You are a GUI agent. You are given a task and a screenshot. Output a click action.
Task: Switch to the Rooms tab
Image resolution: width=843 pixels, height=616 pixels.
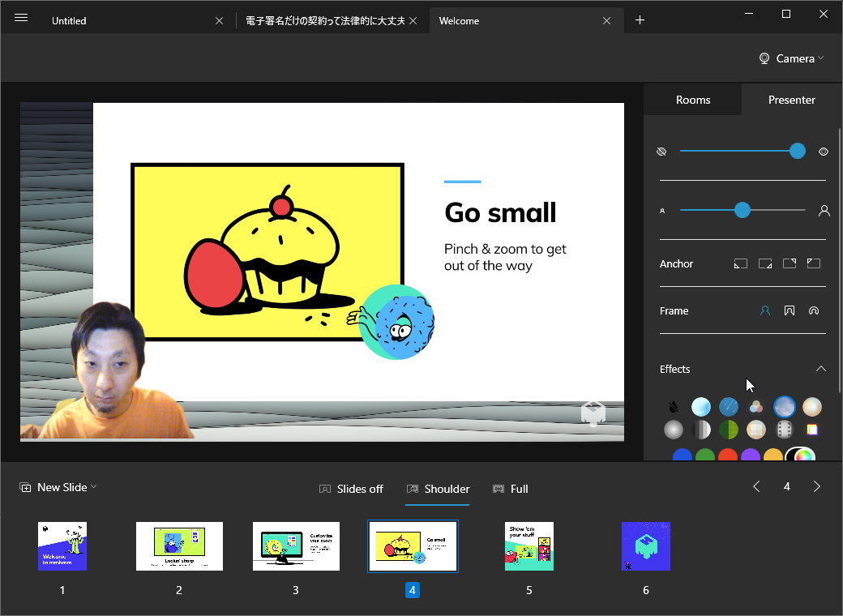(692, 99)
